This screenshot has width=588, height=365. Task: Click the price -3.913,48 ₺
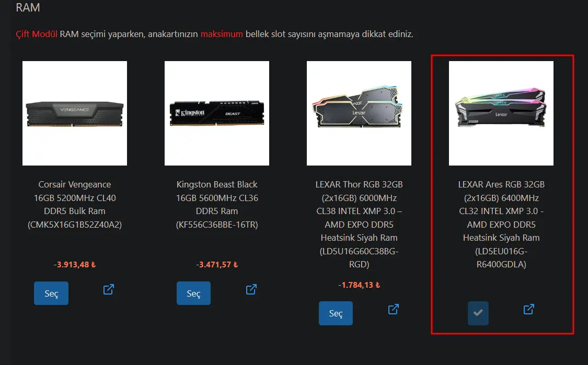click(x=75, y=265)
